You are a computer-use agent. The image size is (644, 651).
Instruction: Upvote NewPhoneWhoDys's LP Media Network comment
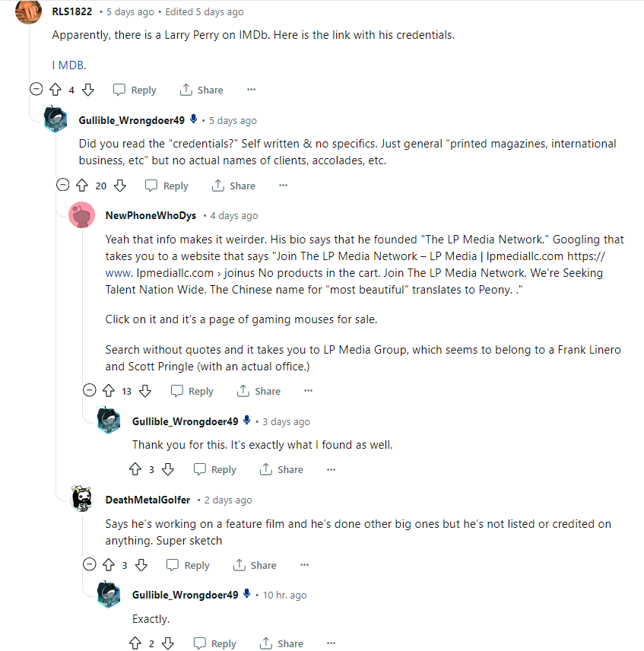[x=109, y=391]
